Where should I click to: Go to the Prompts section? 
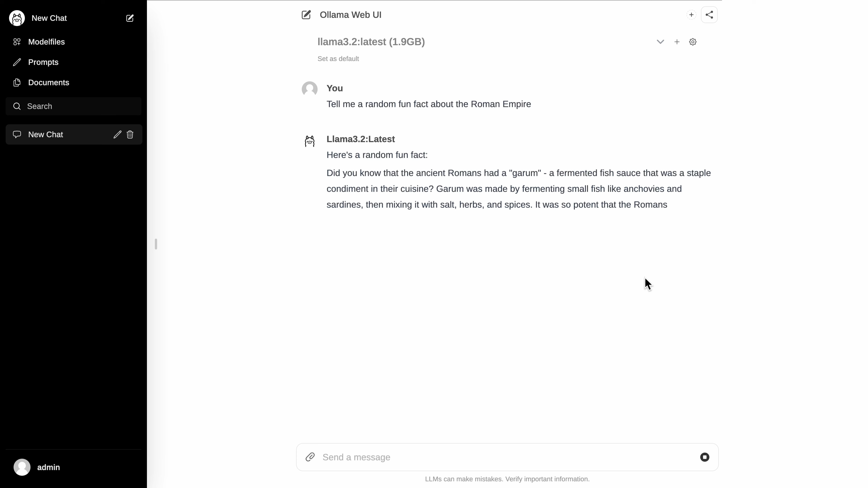click(x=43, y=62)
